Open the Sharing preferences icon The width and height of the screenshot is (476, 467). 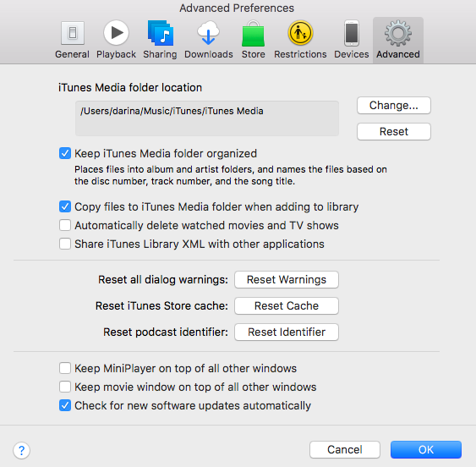161,33
